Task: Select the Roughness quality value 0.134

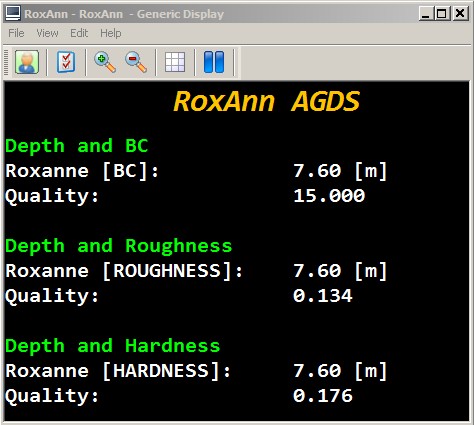Action: coord(323,296)
